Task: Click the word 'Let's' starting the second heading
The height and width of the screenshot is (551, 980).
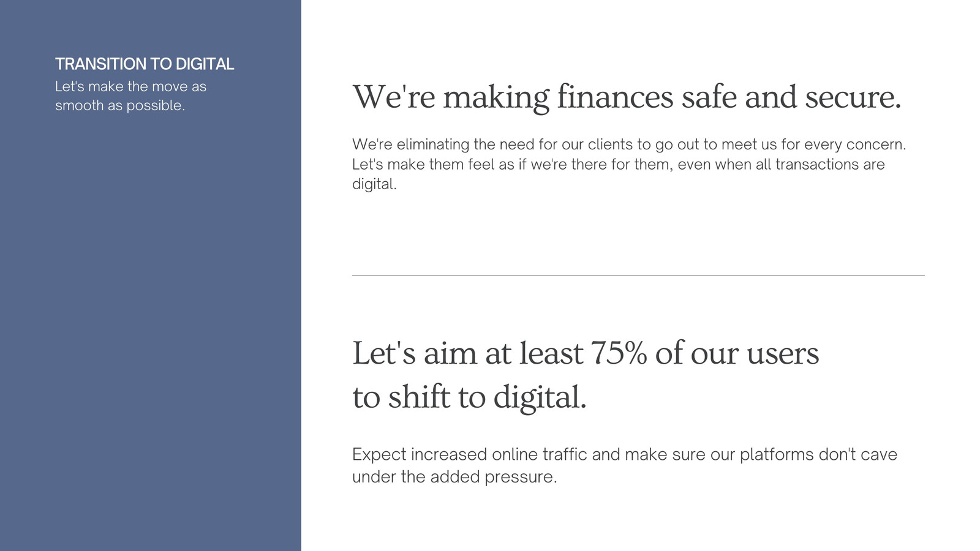Action: click(x=384, y=353)
